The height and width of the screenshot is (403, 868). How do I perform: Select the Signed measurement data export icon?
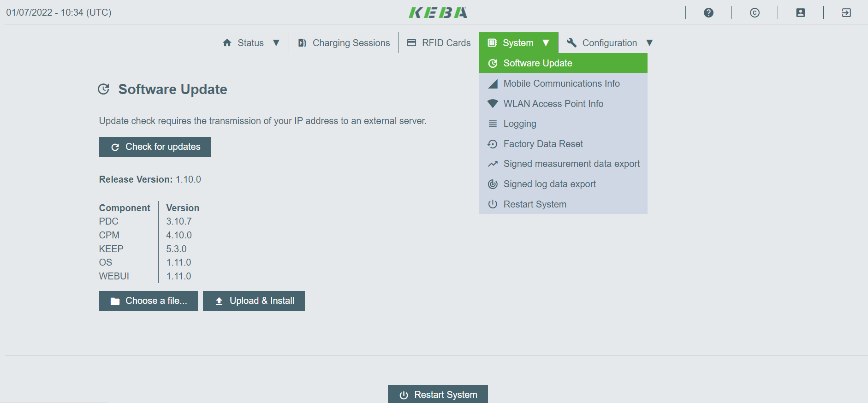point(493,164)
